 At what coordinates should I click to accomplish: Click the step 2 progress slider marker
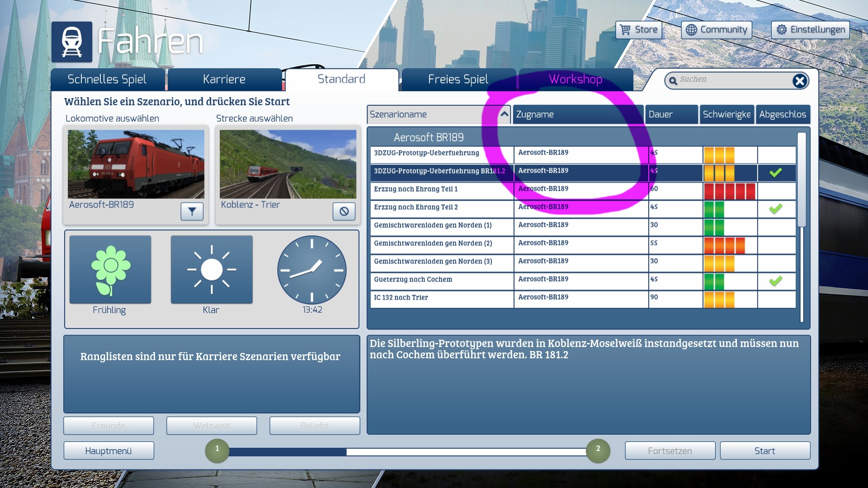pyautogui.click(x=598, y=450)
